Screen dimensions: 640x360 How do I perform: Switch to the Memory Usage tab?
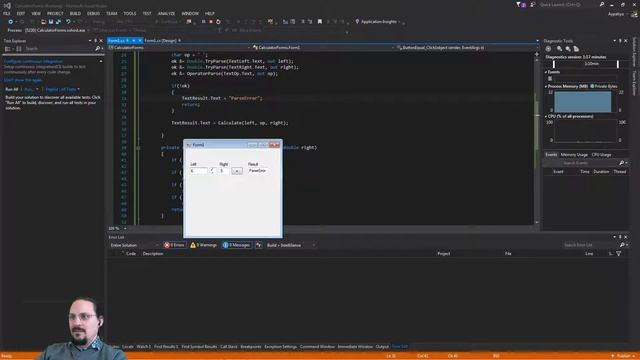tap(574, 155)
